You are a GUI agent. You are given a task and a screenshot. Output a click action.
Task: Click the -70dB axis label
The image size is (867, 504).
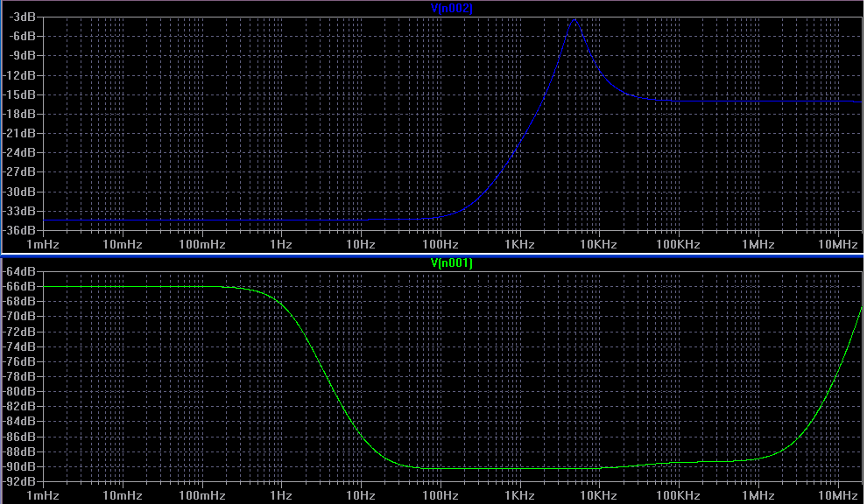coord(20,316)
